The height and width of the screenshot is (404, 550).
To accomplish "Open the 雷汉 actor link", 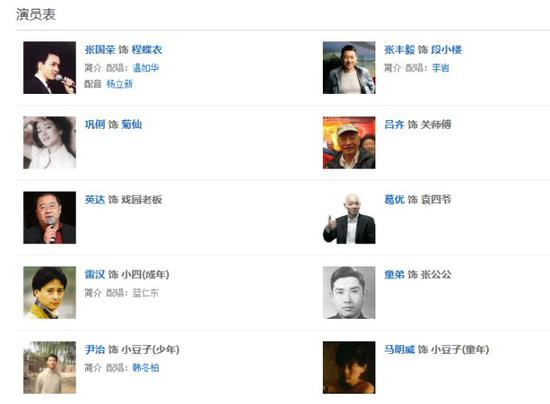I will click(95, 275).
